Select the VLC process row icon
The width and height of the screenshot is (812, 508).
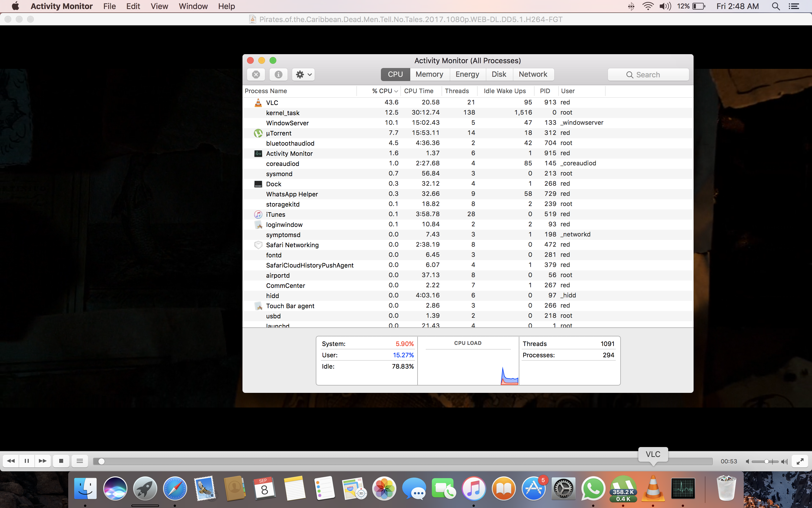click(x=258, y=102)
